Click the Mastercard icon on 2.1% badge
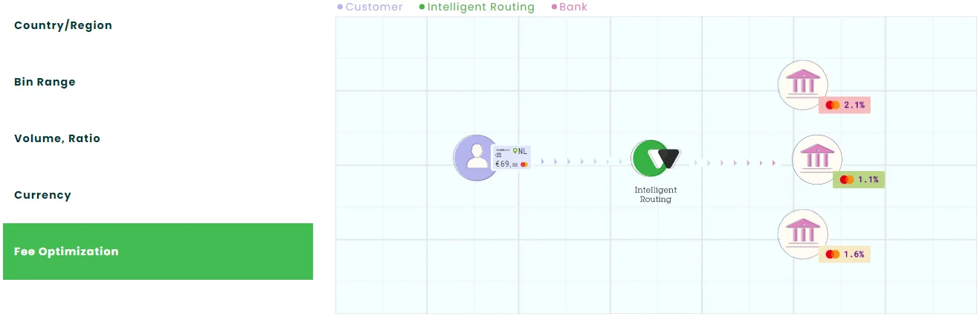980x317 pixels. (x=833, y=105)
